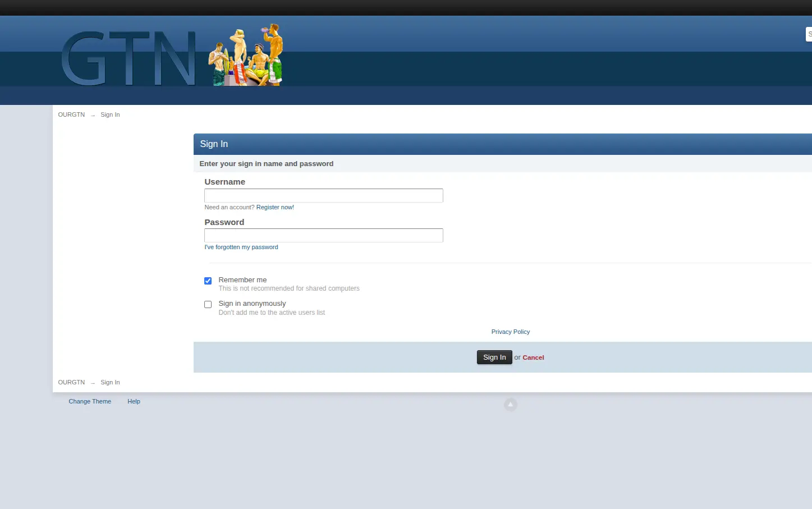Open the Change Theme menu in footer
Viewport: 812px width, 509px height.
click(90, 401)
